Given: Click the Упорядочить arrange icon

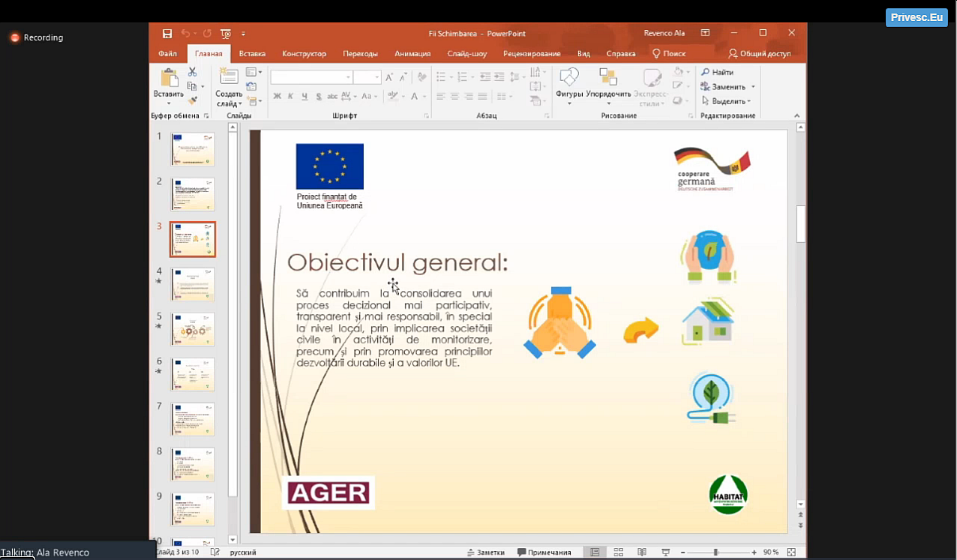Looking at the screenshot, I should (608, 85).
